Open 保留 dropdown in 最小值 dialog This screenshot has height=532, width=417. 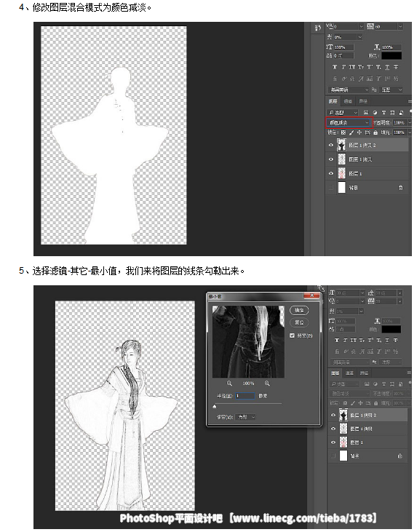pyautogui.click(x=246, y=417)
